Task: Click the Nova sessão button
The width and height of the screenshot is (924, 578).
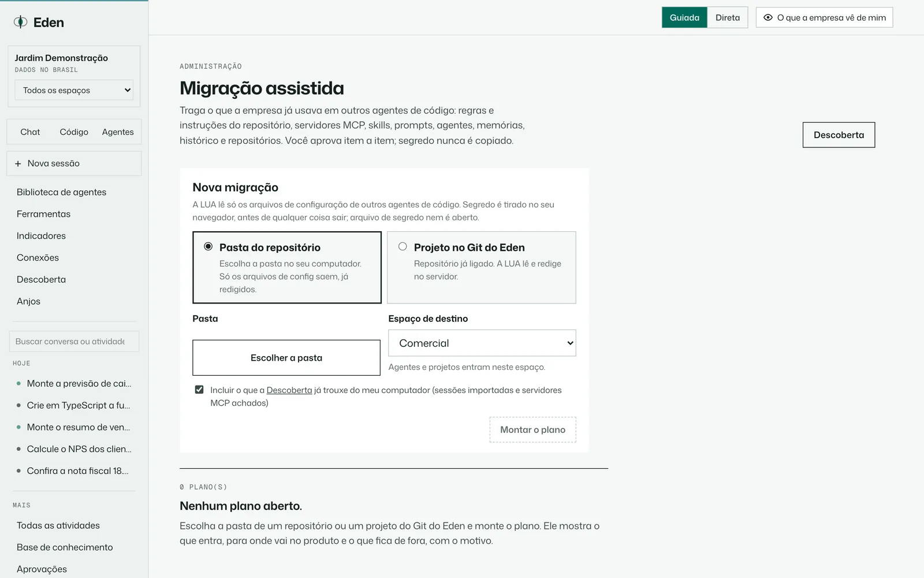Action: tap(74, 164)
